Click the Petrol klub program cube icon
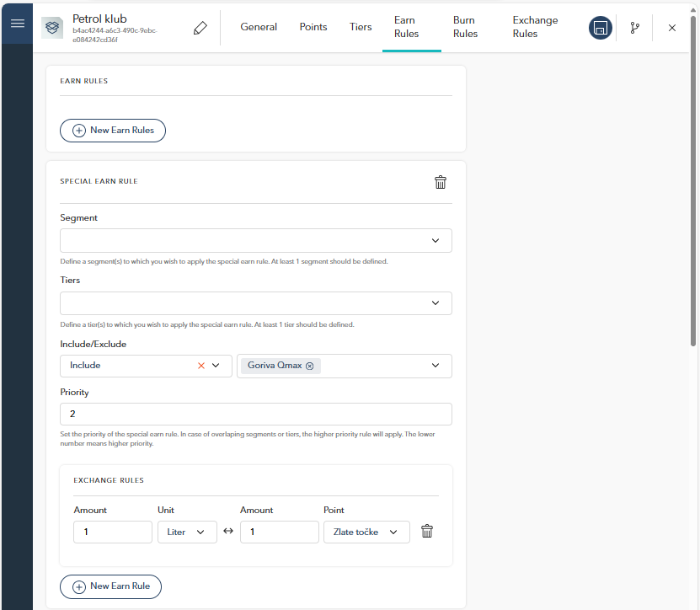Viewport: 700px width, 610px height. 52,28
